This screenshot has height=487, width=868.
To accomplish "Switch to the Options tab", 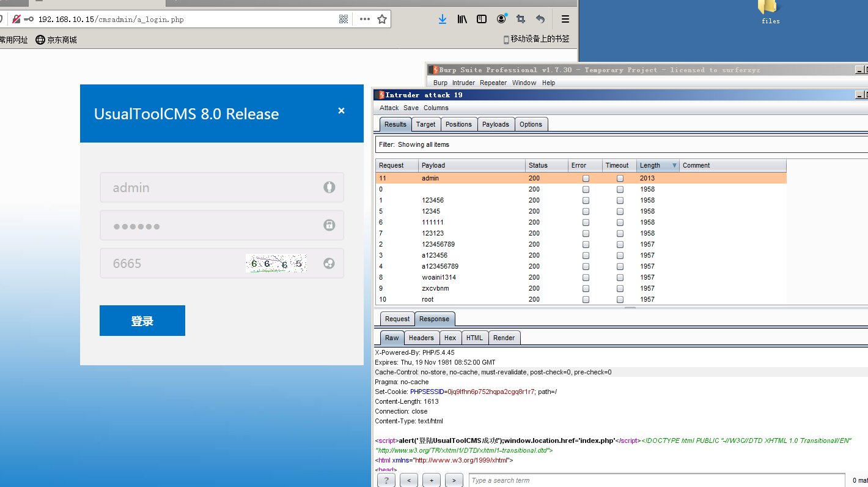I will point(531,124).
